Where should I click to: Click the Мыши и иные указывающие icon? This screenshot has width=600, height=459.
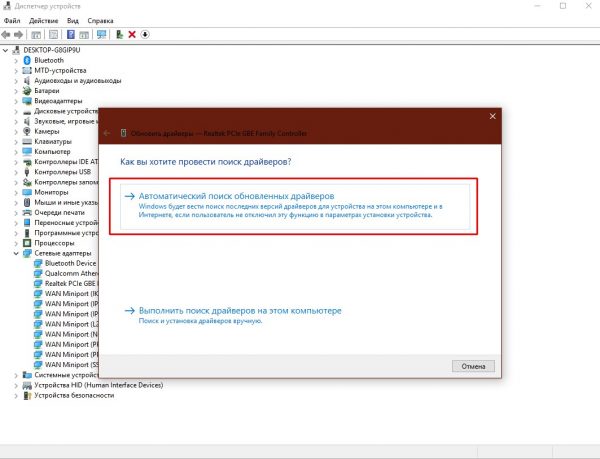[27, 202]
